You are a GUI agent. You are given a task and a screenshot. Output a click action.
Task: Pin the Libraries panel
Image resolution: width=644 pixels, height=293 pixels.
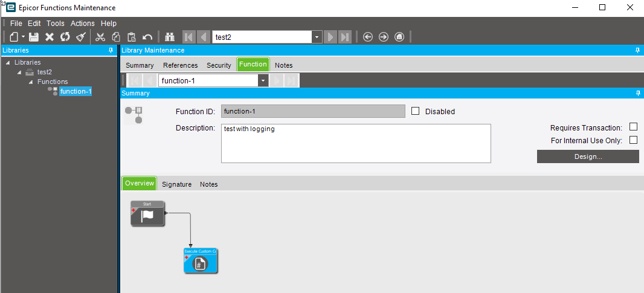click(111, 50)
